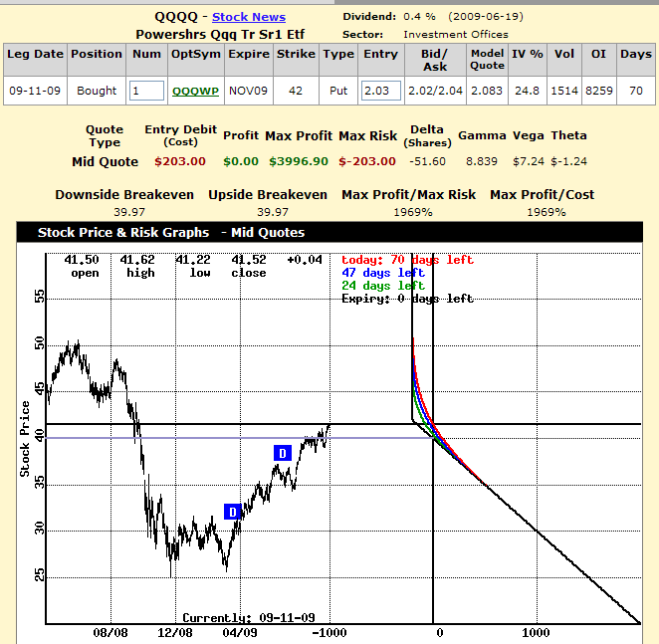Click the green 24 days left legend
659x644 pixels.
[383, 286]
